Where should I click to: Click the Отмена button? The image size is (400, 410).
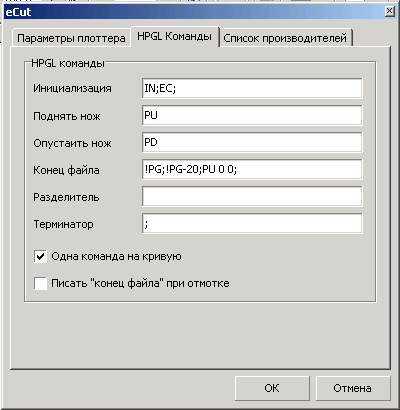352,388
